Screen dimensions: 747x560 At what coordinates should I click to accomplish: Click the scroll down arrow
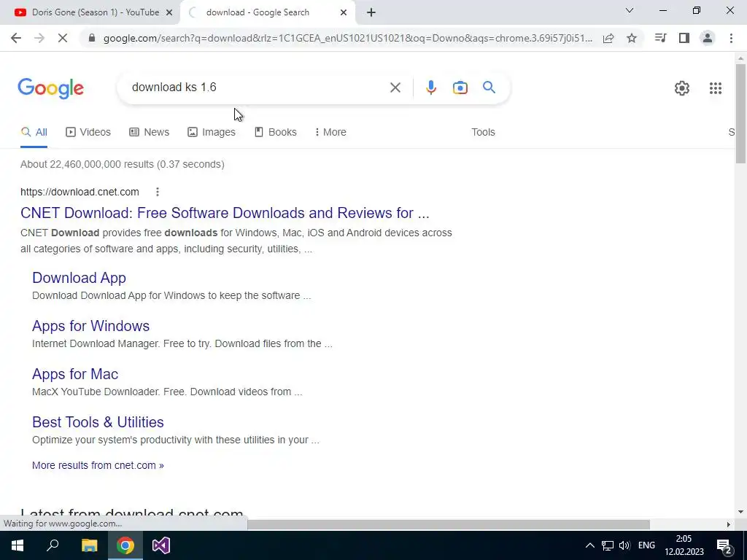pos(740,512)
